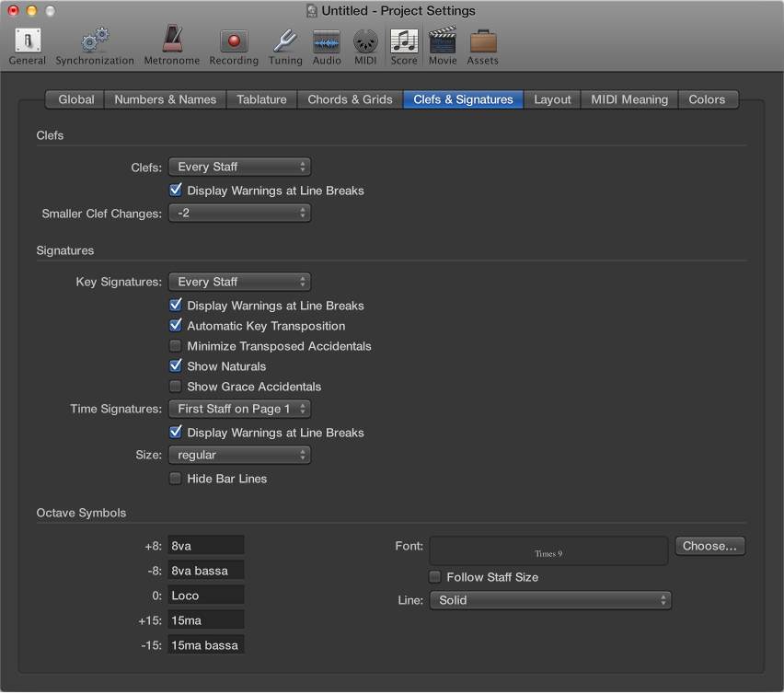
Task: Open the Key Signatures dropdown
Action: (x=239, y=282)
